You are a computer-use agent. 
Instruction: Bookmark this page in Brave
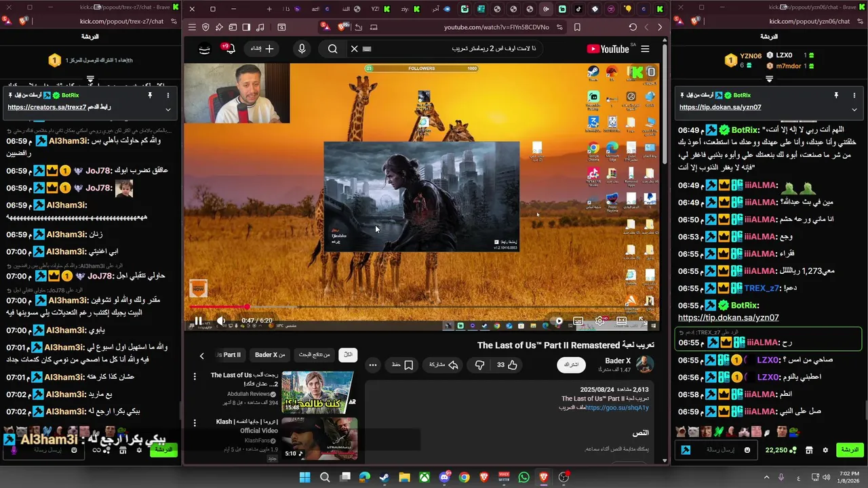tap(577, 27)
